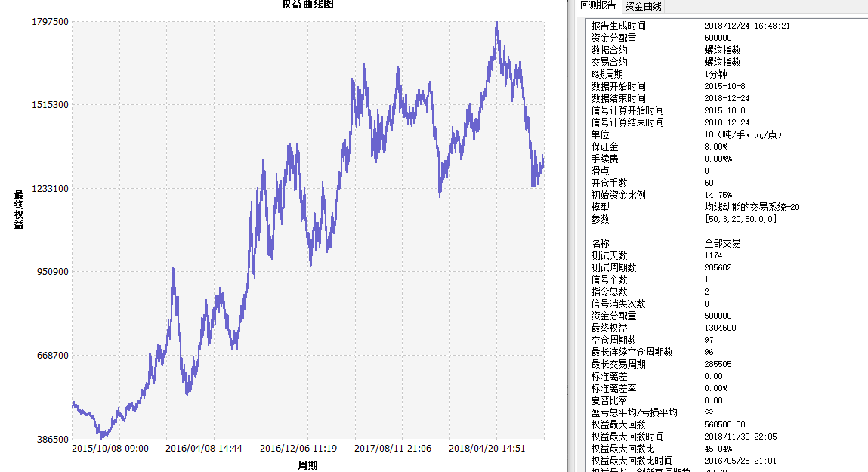Click the 初始资金比例 value 14.75%
This screenshot has width=868, height=472.
(718, 195)
